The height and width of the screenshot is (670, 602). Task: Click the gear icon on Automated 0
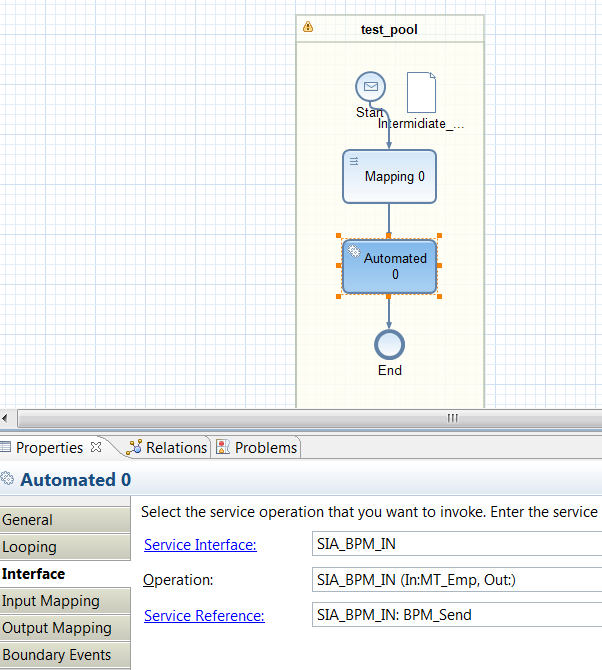(354, 251)
